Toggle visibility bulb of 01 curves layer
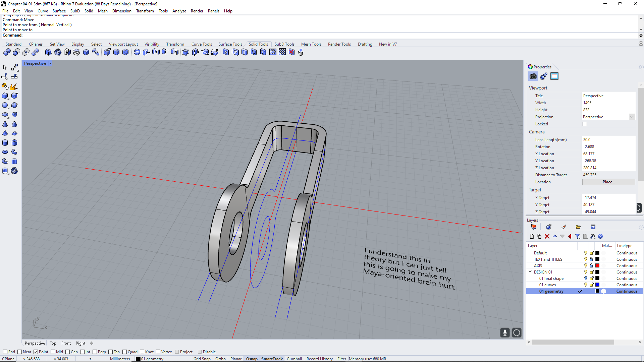 click(x=586, y=285)
